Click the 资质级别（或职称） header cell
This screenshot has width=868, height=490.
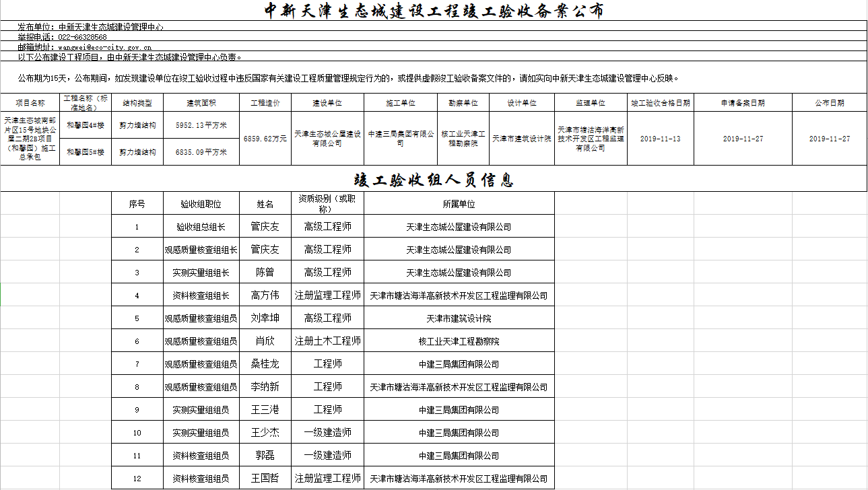point(327,204)
